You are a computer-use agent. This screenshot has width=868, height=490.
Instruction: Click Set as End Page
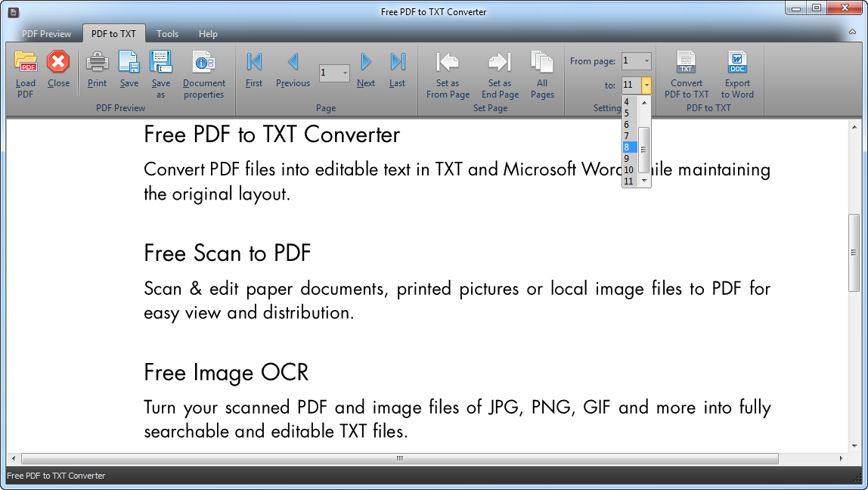pyautogui.click(x=500, y=64)
